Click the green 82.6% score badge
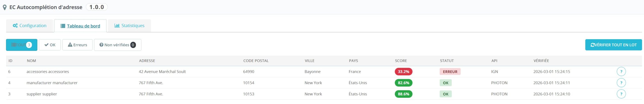Image resolution: width=644 pixels, height=104 pixels. (x=404, y=83)
